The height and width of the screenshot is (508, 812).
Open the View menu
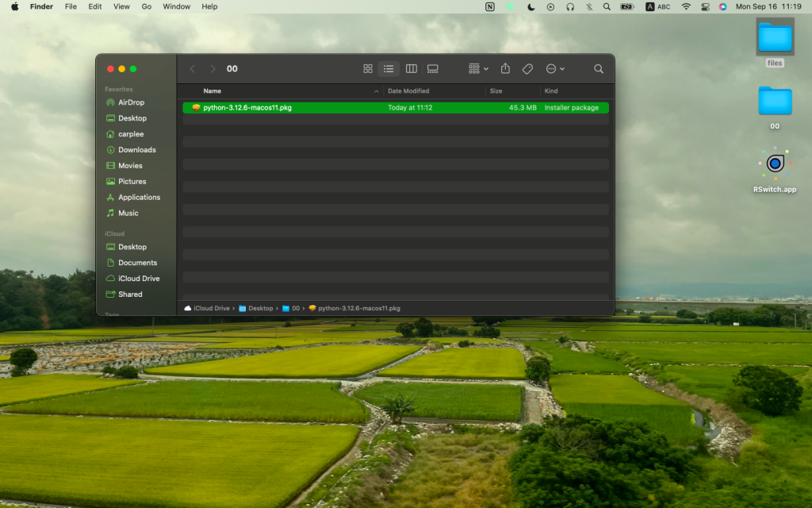pyautogui.click(x=121, y=6)
